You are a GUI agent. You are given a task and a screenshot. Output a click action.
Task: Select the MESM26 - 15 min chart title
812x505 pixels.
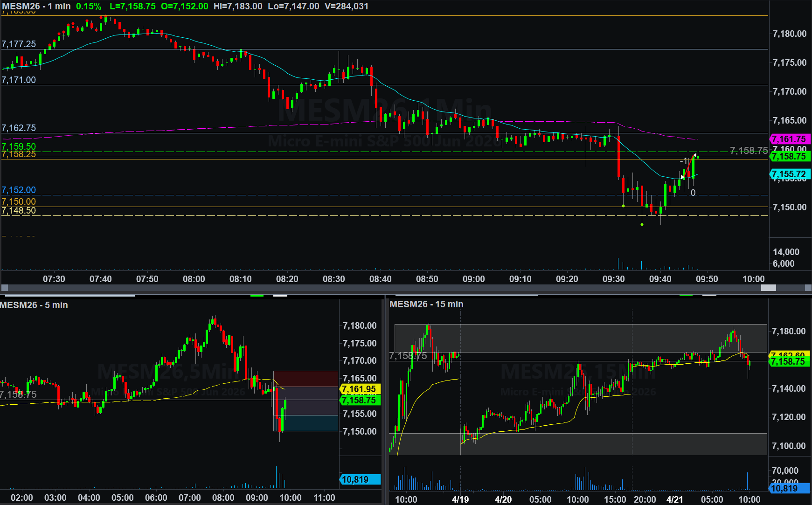tap(426, 304)
